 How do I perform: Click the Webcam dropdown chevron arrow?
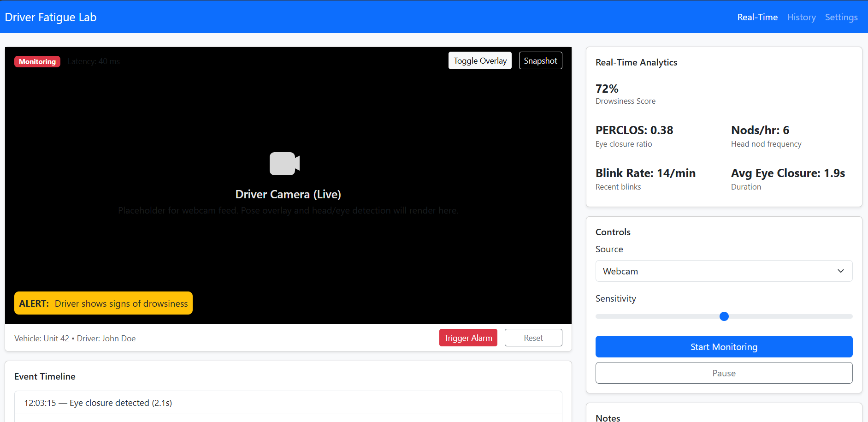coord(840,271)
